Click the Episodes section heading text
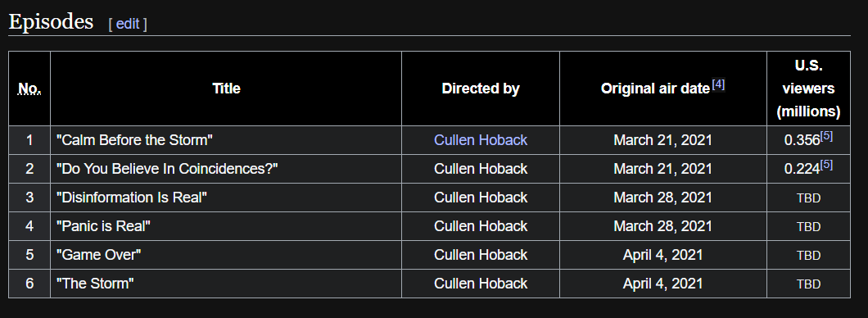 point(51,22)
